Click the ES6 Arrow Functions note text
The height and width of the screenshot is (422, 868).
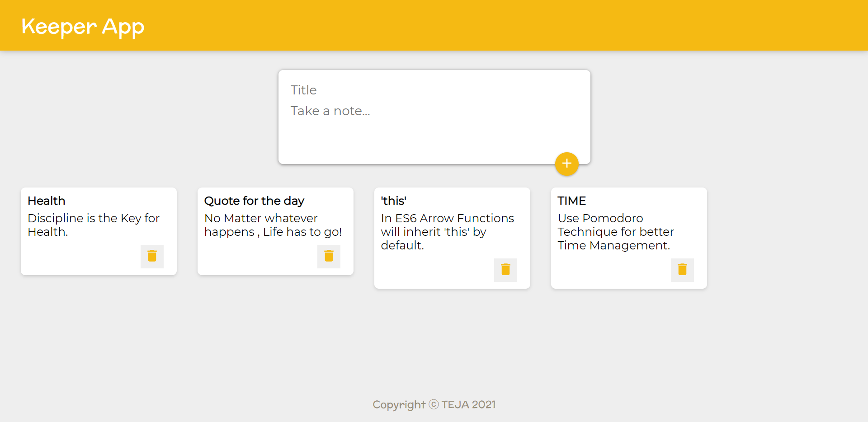(448, 232)
